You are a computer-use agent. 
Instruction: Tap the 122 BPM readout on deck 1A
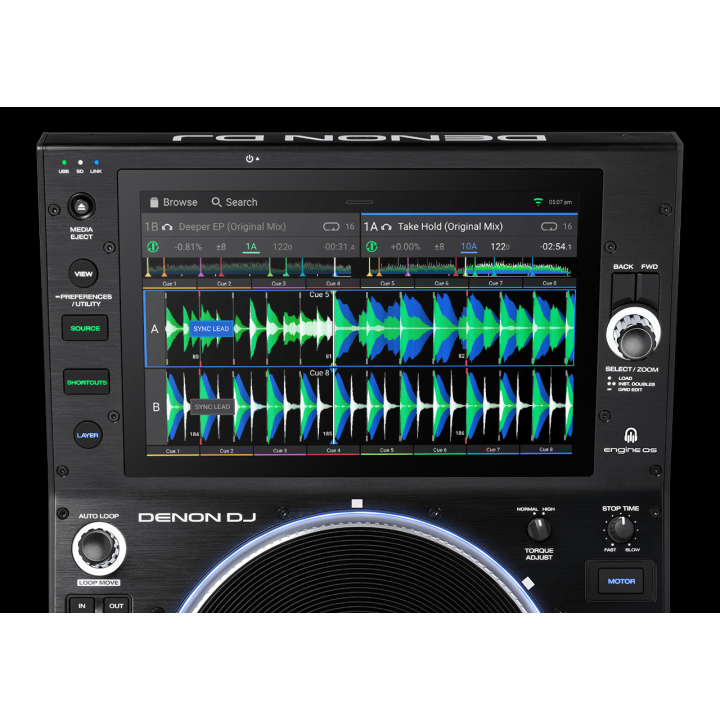pyautogui.click(x=500, y=247)
